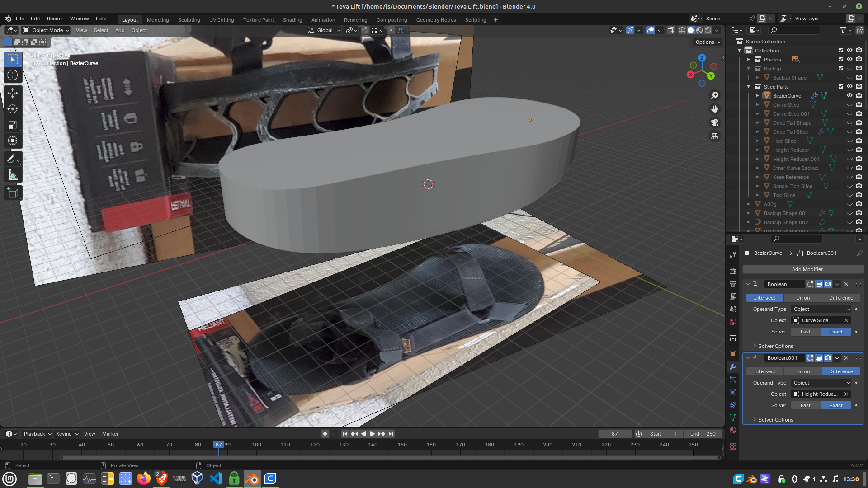Click Switch to Orthographic View icon
This screenshot has width=868, height=488.
pos(715,136)
